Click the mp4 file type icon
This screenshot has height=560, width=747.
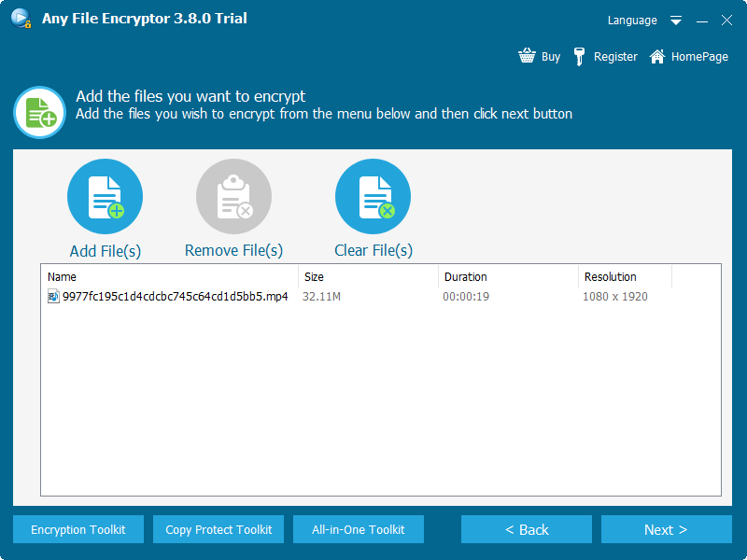point(53,296)
